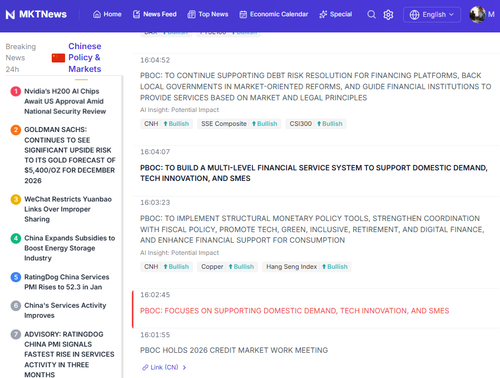This screenshot has height=378, width=500.
Task: Click CNH Bullish tag under 16:04:52
Action: 166,124
